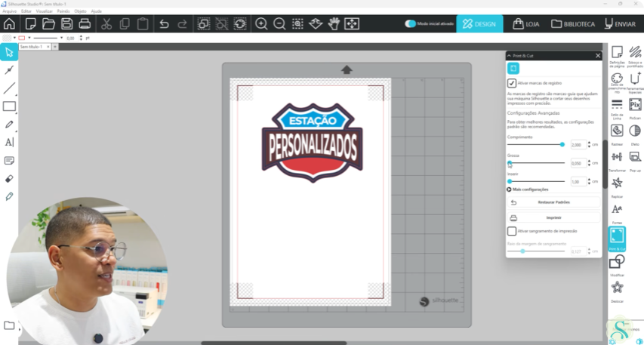Open the Visualizar menu
The image size is (644, 345).
(45, 11)
